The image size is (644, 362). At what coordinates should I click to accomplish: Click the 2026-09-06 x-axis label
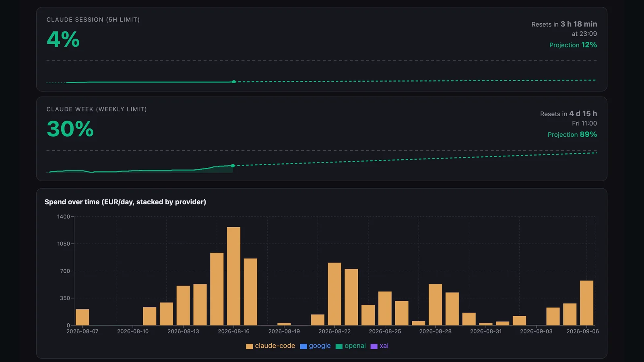[582, 331]
